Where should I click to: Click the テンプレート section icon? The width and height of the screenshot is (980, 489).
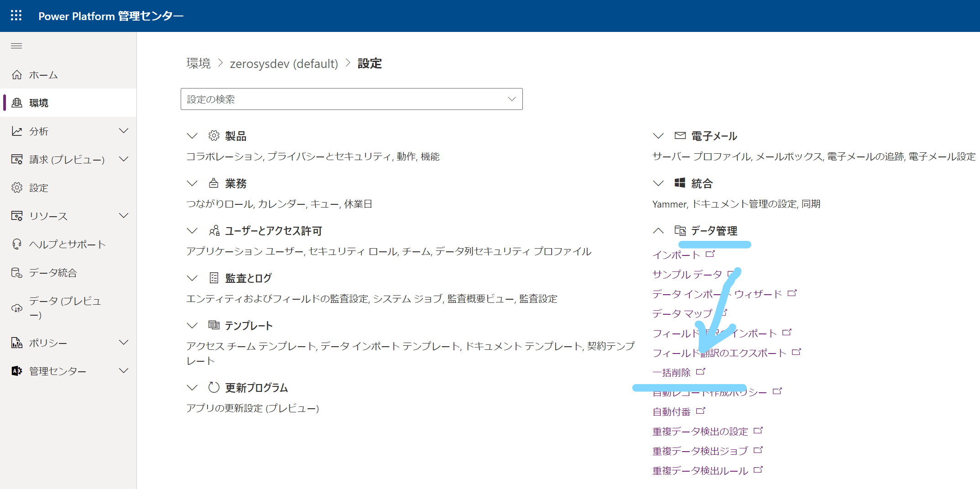coord(214,325)
